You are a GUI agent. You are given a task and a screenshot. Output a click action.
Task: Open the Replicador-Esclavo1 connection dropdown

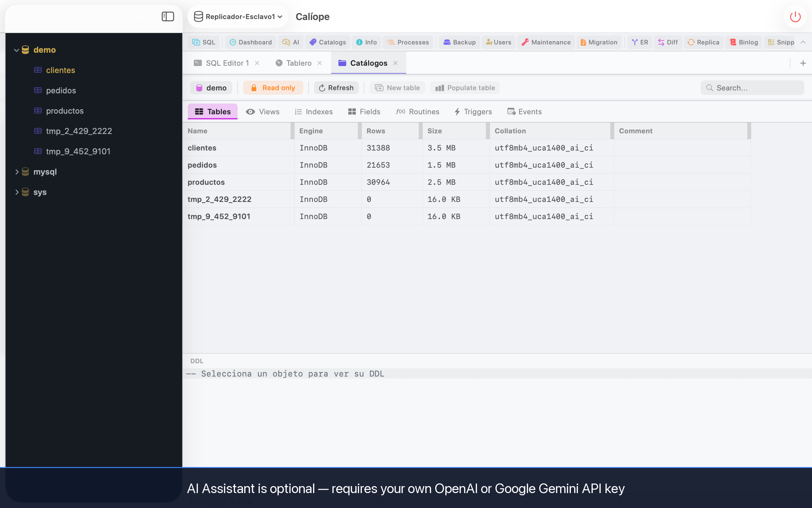238,17
